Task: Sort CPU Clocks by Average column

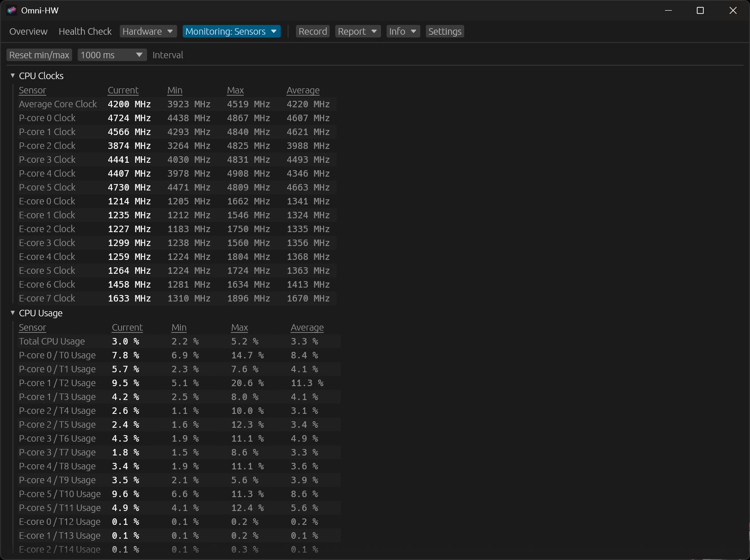Action: click(303, 90)
